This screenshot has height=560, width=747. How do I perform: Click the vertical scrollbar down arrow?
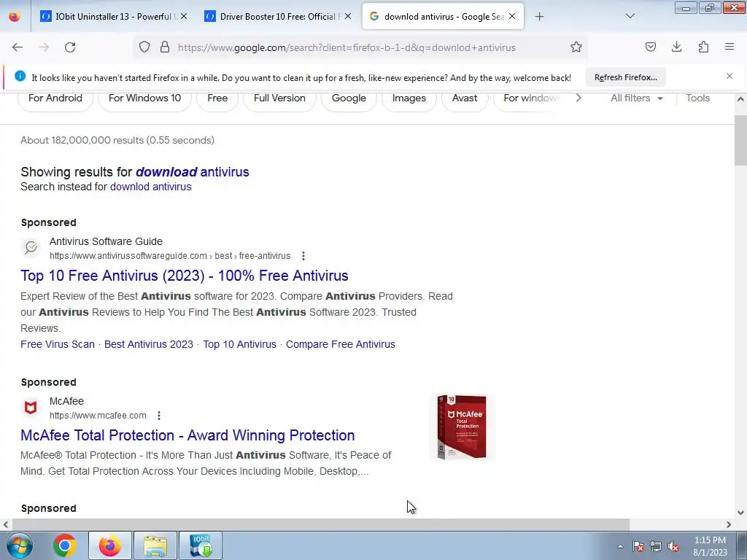coord(740,513)
